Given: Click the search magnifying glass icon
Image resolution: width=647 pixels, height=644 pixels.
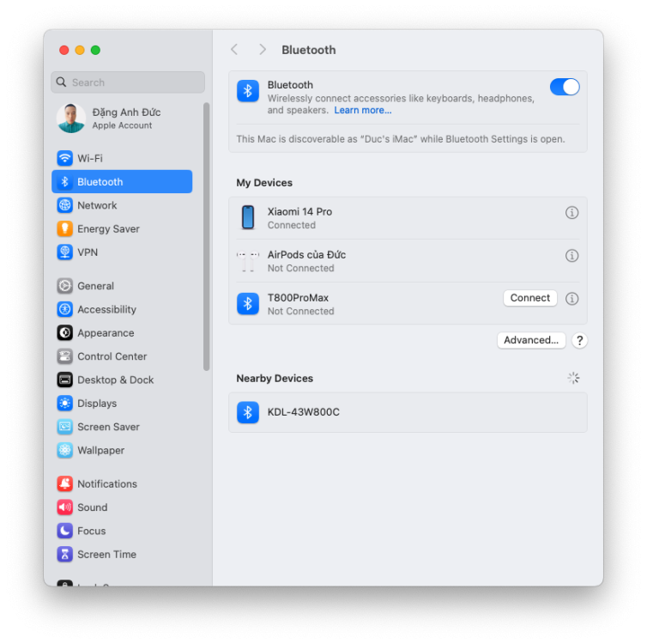Looking at the screenshot, I should pyautogui.click(x=61, y=82).
